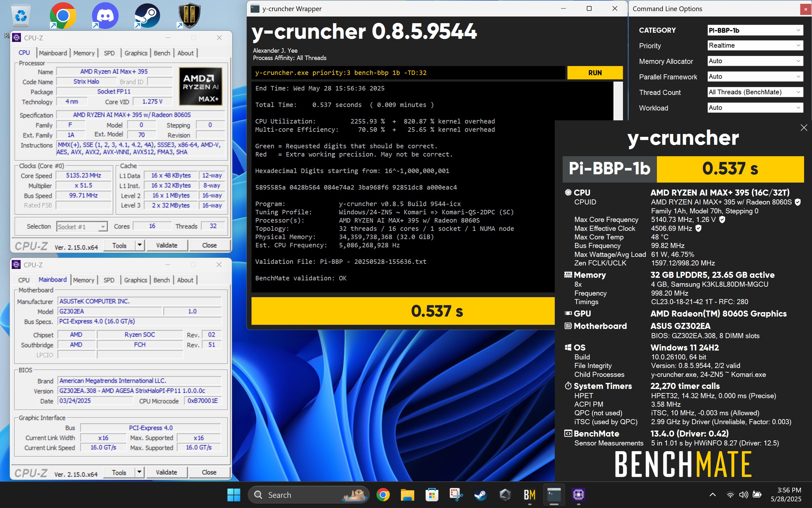
Task: Open Socket #1 selection dropdown
Action: (x=82, y=226)
